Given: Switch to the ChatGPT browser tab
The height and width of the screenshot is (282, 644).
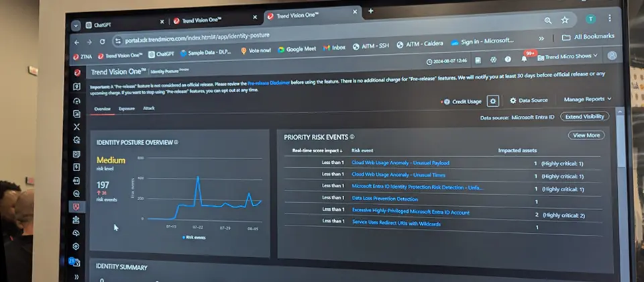Looking at the screenshot, I should coord(123,25).
